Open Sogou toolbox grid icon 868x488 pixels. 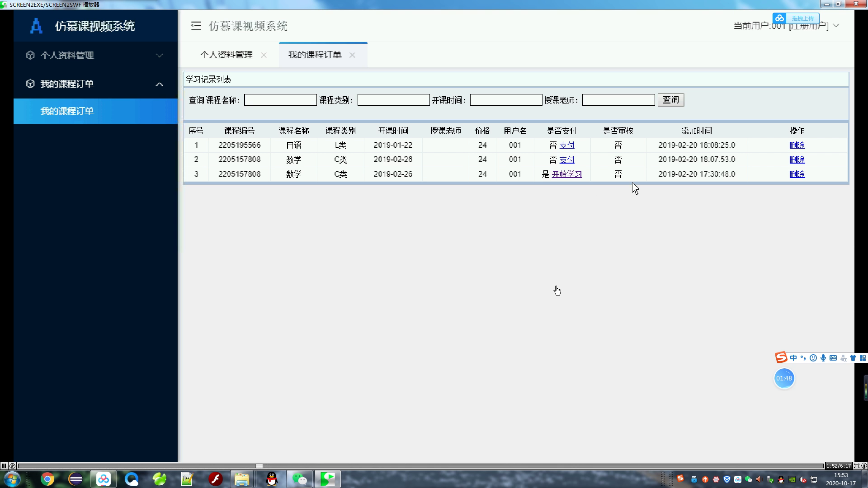[863, 358]
